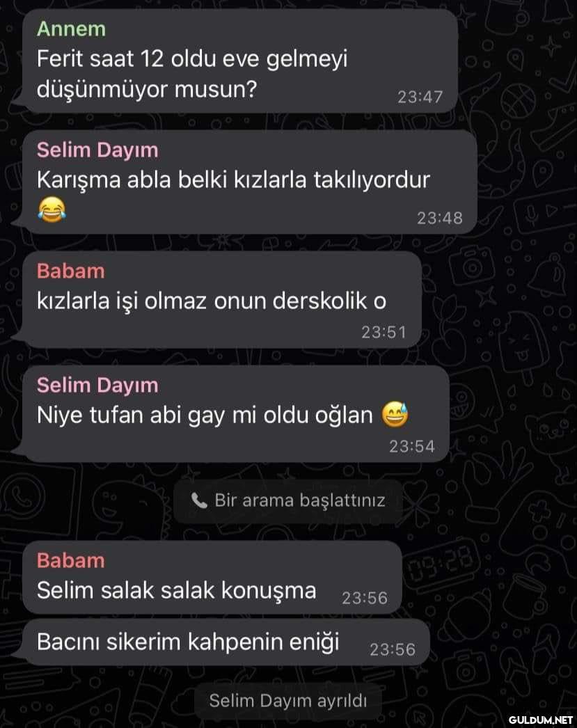
Task: Tap 'Selim Dayım' name above gay message
Action: point(97,386)
